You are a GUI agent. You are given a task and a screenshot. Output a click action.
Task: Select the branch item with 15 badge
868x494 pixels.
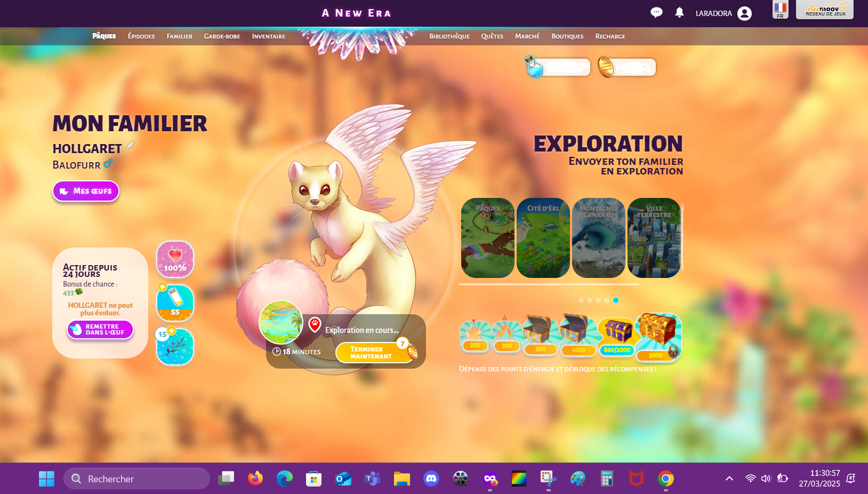(x=175, y=347)
